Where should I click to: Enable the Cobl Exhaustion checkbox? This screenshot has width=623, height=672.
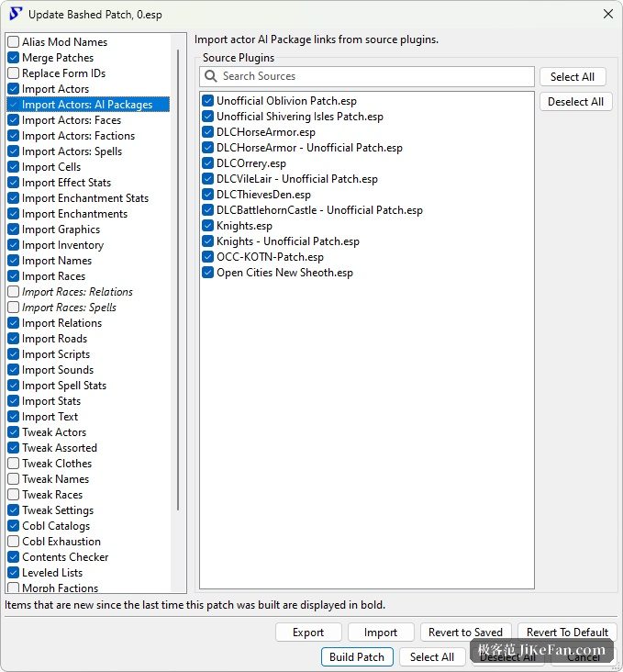tap(14, 542)
